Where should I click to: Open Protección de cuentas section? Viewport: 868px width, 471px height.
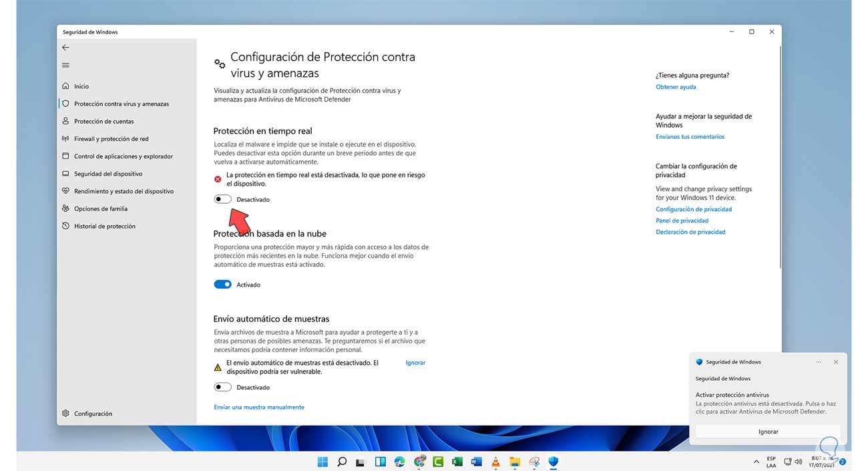(x=104, y=122)
